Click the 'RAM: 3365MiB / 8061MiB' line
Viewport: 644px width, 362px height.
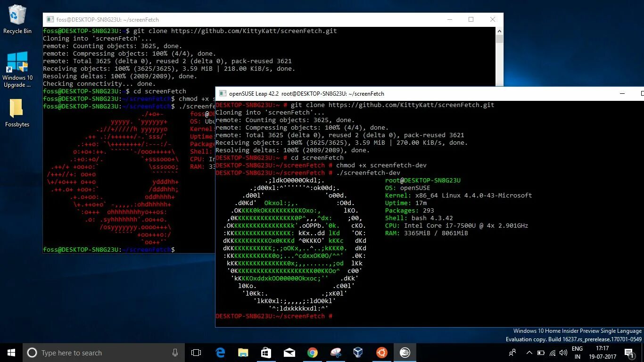pos(427,233)
